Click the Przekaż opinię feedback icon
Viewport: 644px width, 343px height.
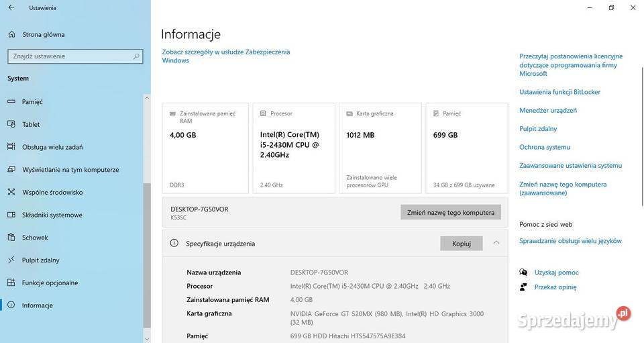click(x=523, y=287)
